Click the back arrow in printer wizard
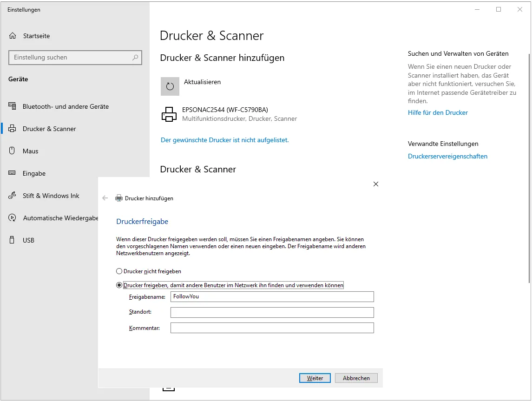The height and width of the screenshot is (401, 532). (x=105, y=198)
